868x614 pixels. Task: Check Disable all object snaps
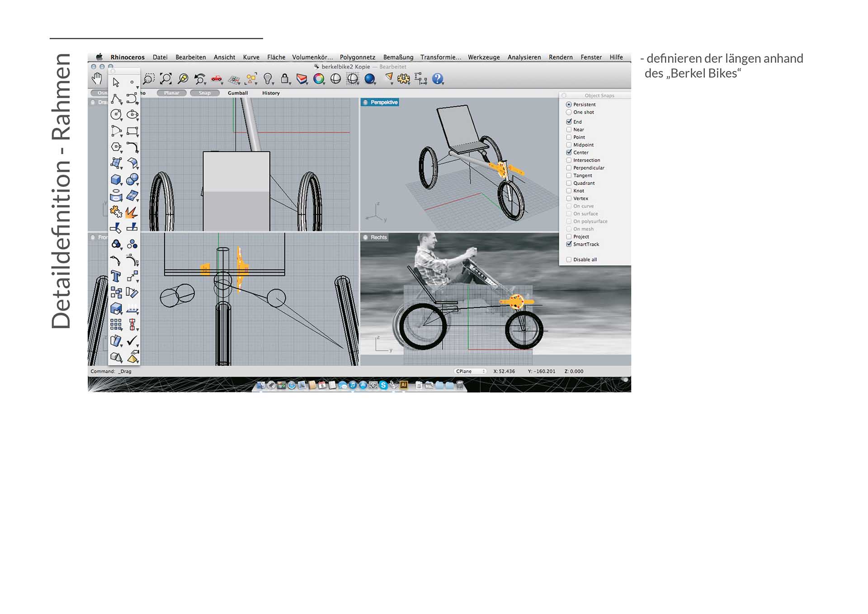pyautogui.click(x=569, y=260)
